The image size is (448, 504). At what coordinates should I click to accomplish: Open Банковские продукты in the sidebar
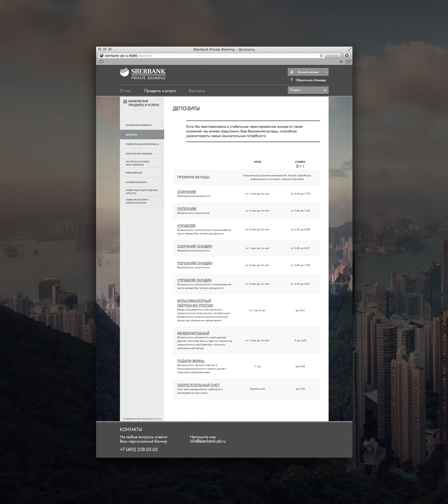142,125
